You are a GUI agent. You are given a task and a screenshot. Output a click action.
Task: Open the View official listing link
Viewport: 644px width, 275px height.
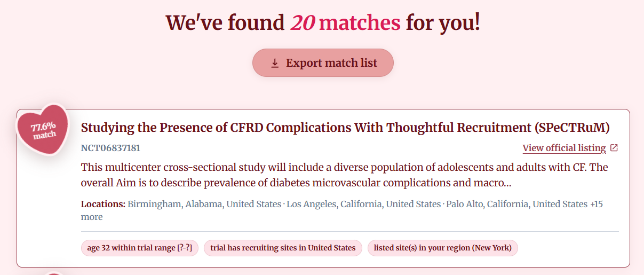pos(564,148)
